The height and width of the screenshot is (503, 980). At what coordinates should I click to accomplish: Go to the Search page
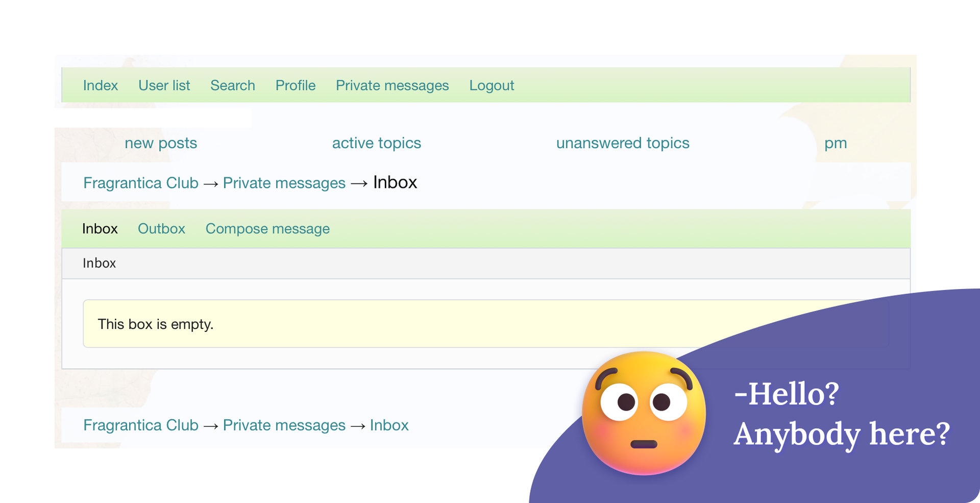tap(232, 85)
